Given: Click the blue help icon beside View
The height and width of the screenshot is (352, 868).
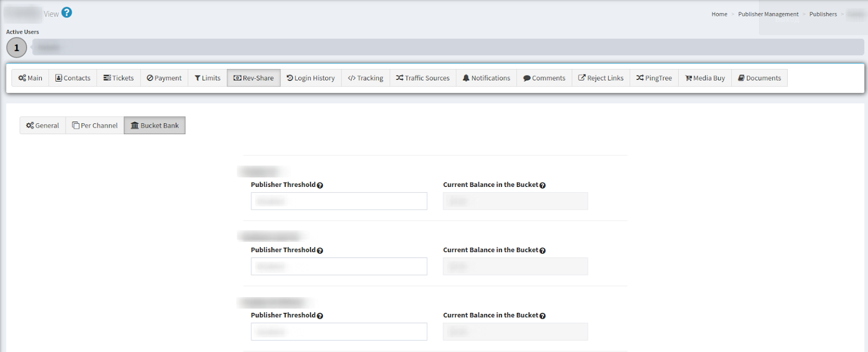Looking at the screenshot, I should [67, 12].
